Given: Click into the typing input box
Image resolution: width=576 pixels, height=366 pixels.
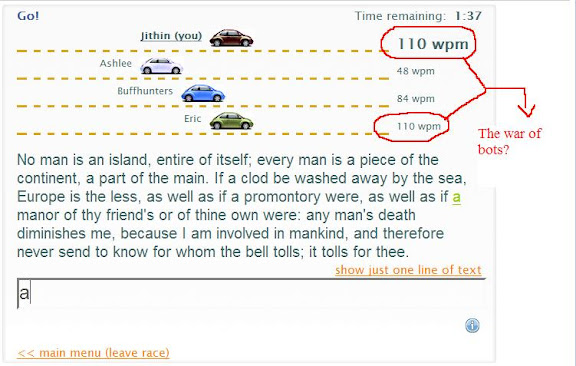Looking at the screenshot, I should [252, 294].
